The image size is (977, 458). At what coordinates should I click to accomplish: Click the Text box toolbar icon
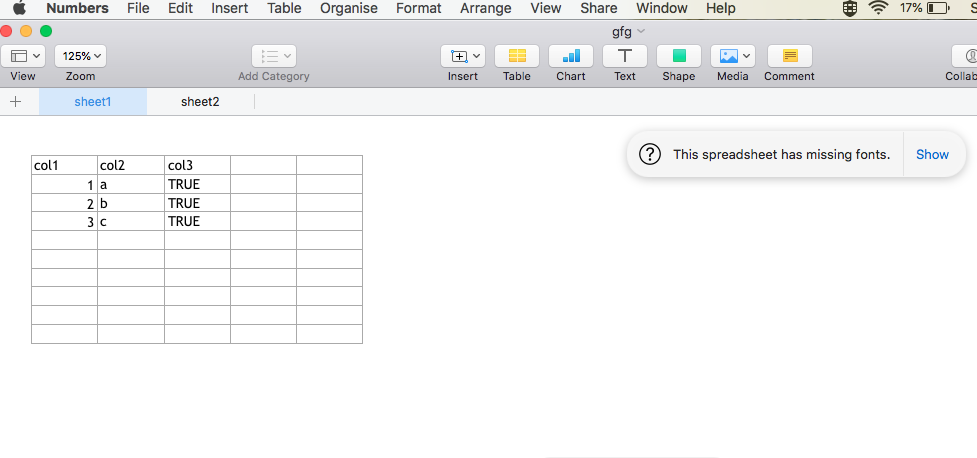point(625,56)
